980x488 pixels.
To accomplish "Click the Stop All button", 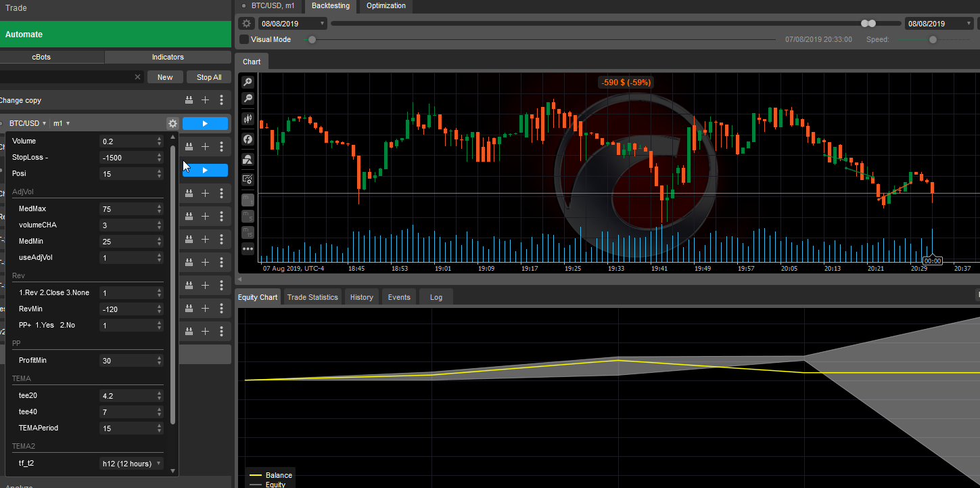I will pos(209,77).
